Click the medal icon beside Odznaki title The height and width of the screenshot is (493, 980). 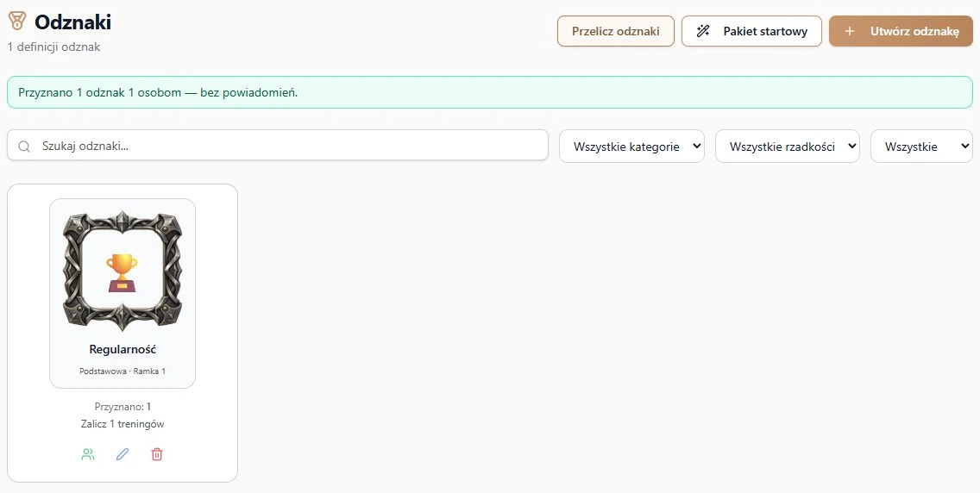tap(17, 22)
